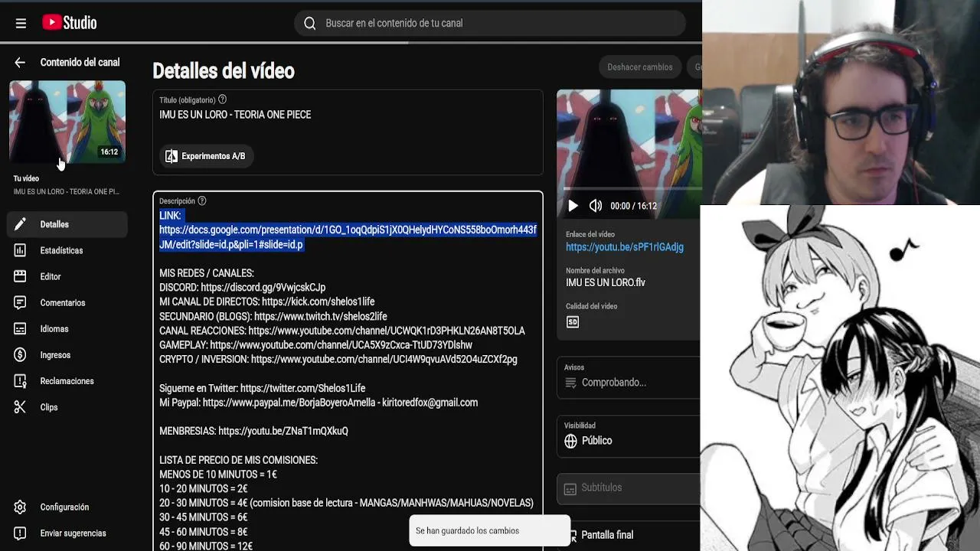980x551 pixels.
Task: Click the description help question mark icon
Action: [x=202, y=201]
